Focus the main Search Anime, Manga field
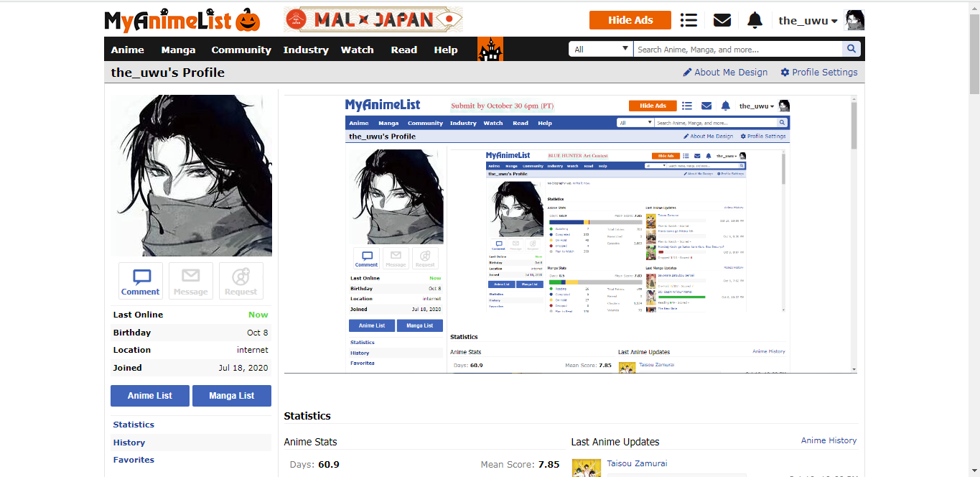The image size is (980, 477). pos(737,49)
